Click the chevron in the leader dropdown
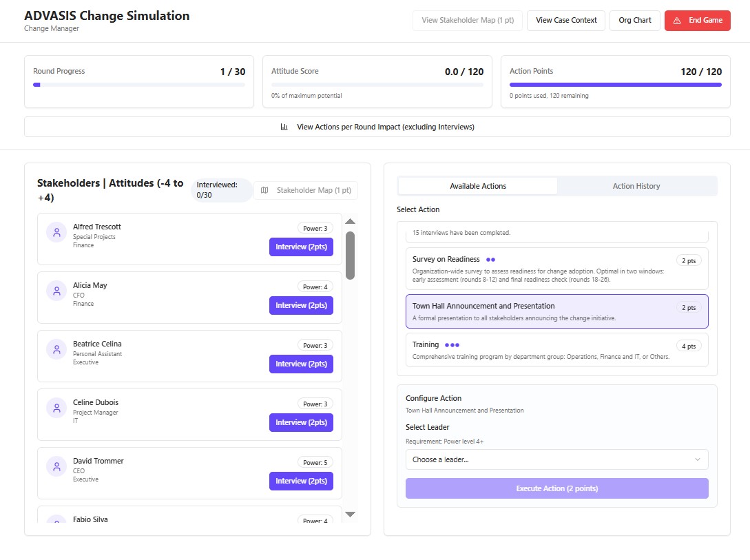The width and height of the screenshot is (750, 560). 698,459
